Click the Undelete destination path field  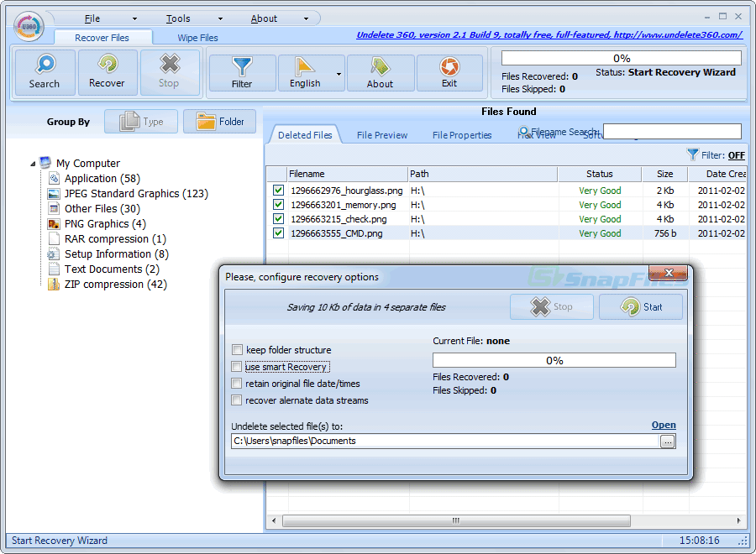pos(445,441)
